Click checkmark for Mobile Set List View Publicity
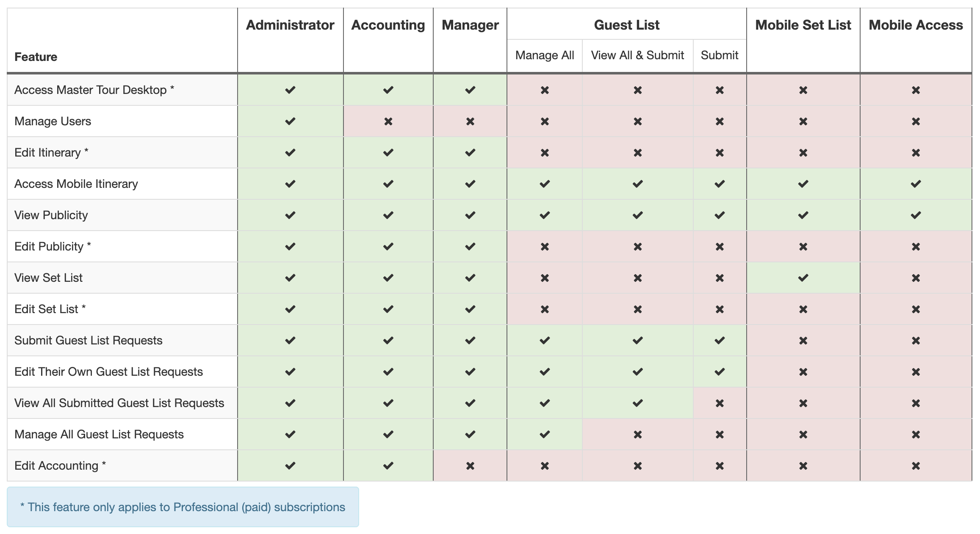Viewport: 980px width, 534px height. click(803, 215)
